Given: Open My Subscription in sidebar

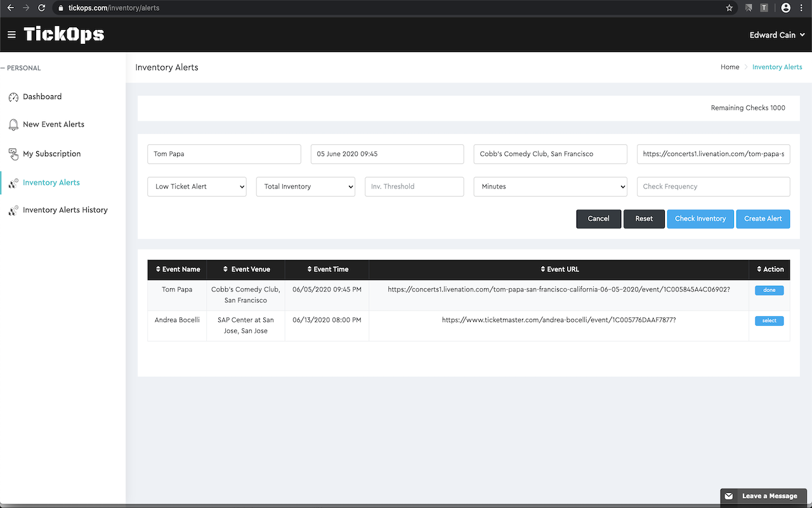Looking at the screenshot, I should 51,154.
